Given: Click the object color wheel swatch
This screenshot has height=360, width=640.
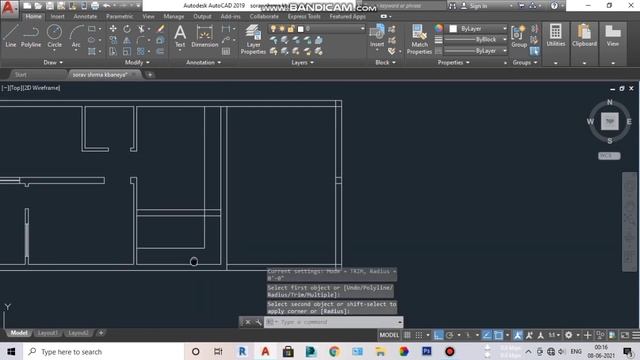Looking at the screenshot, I should point(438,28).
